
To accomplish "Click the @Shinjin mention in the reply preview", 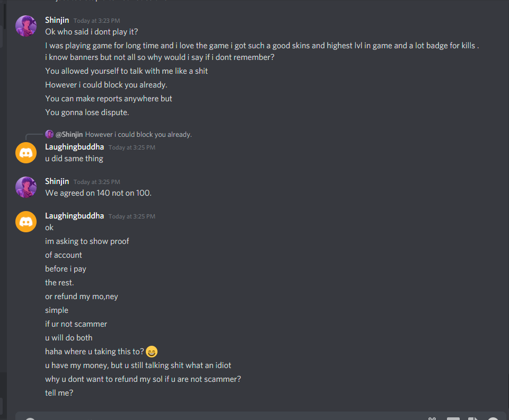I will 69,134.
